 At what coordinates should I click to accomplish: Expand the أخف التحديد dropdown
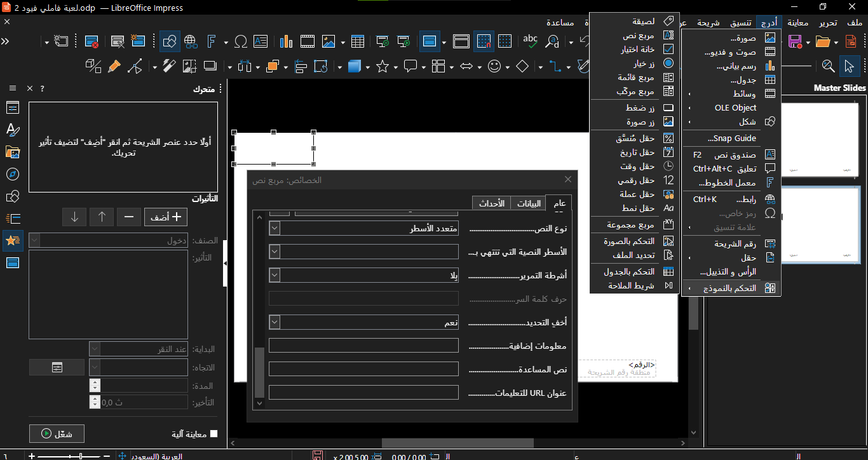pyautogui.click(x=275, y=322)
